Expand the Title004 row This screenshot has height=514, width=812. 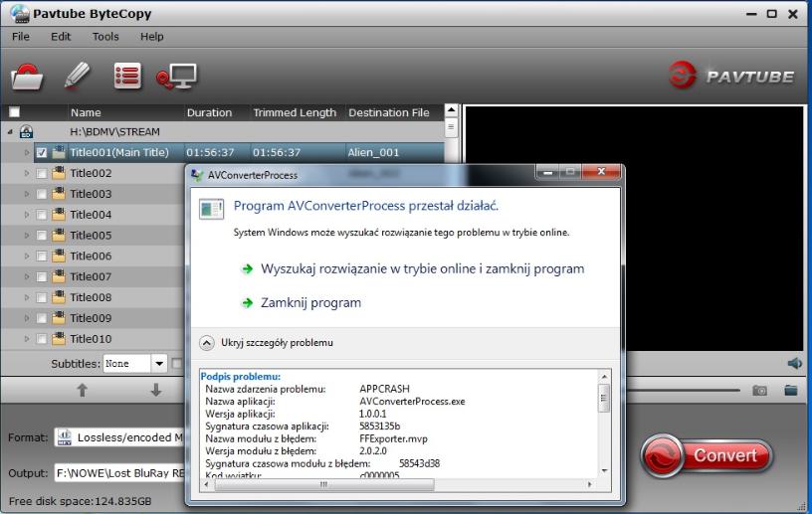coord(27,215)
